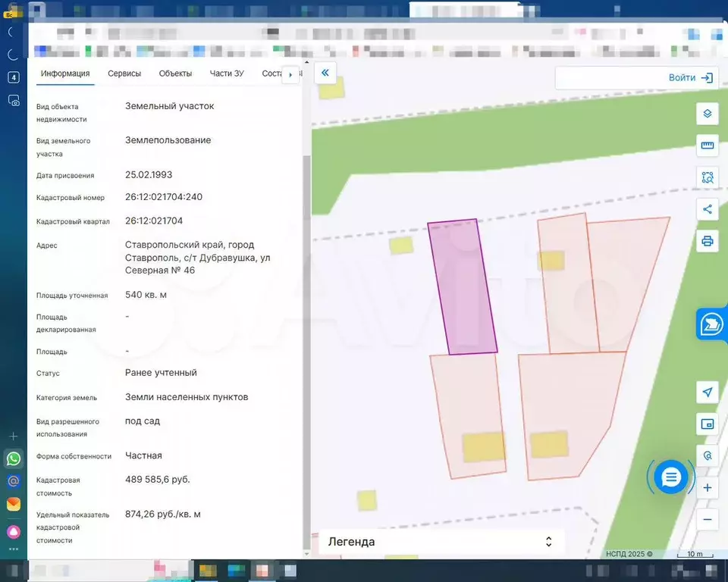Open the orange envelope mail icon

point(14,504)
